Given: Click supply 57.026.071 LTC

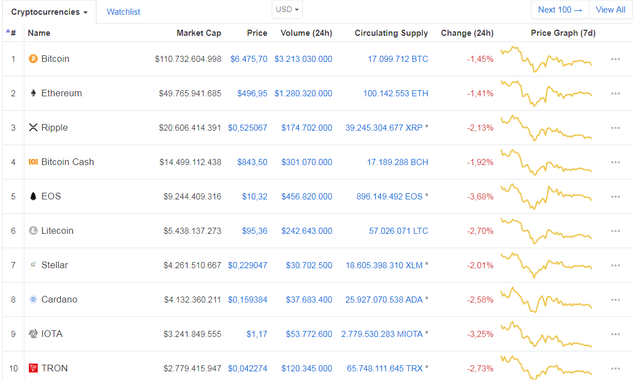Looking at the screenshot, I should (x=399, y=231).
